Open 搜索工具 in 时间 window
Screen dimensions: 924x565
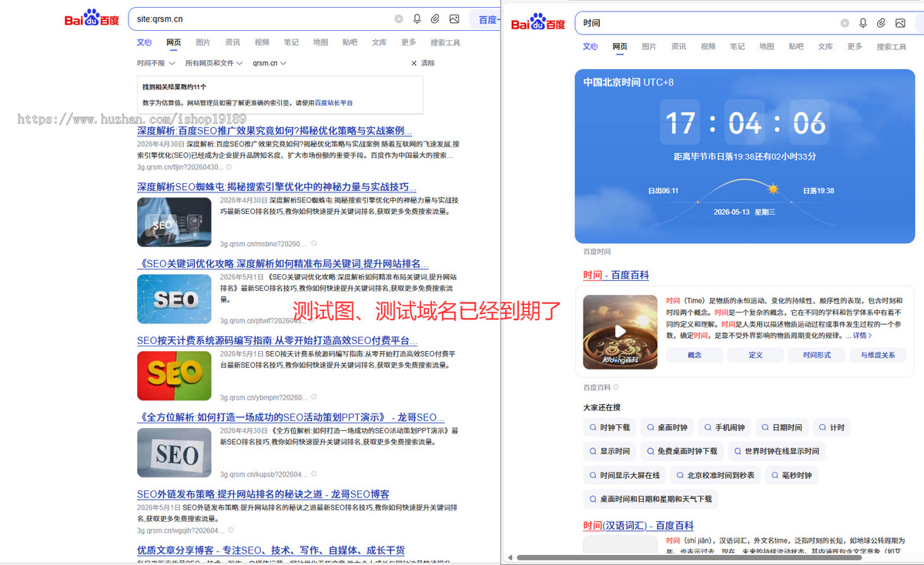click(892, 47)
